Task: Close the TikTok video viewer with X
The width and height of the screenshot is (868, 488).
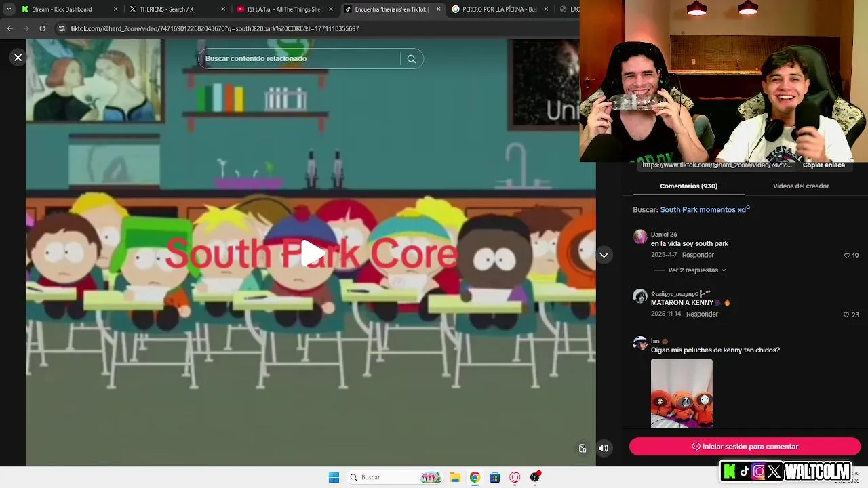Action: (18, 58)
